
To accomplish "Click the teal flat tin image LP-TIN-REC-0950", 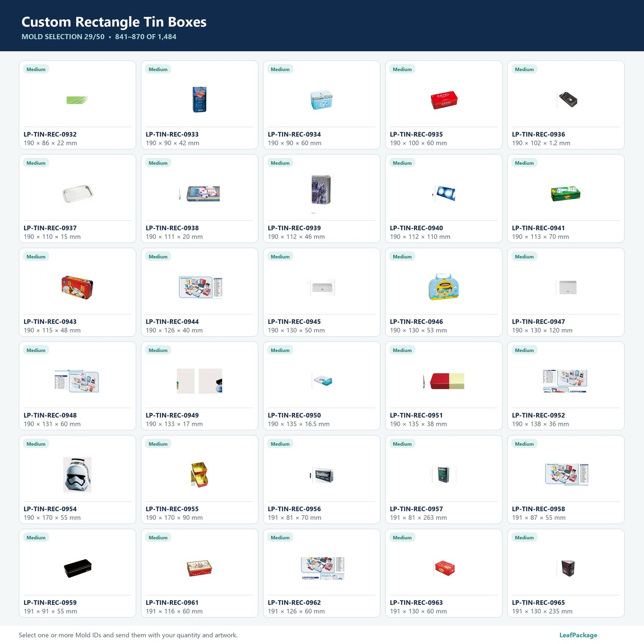I will [x=322, y=381].
